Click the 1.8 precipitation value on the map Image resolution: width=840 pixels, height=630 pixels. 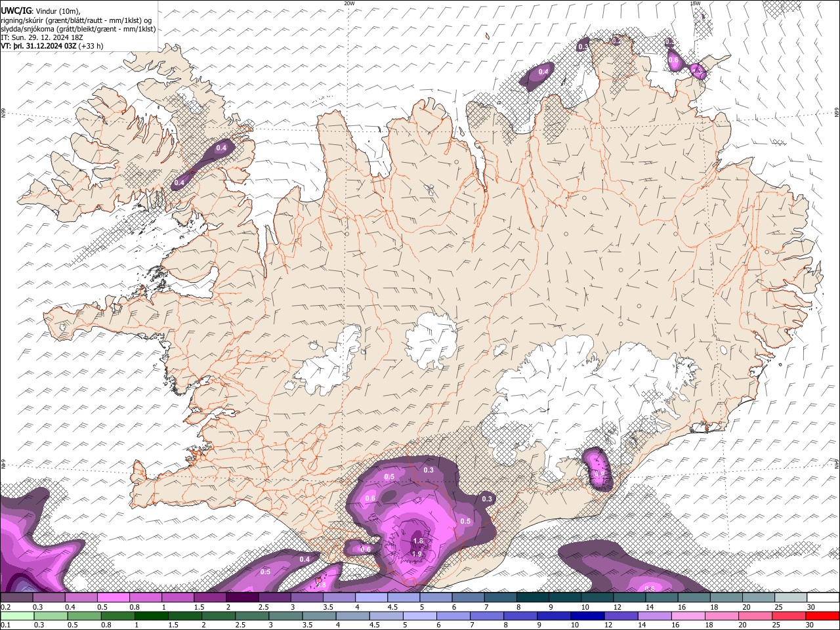pyautogui.click(x=418, y=541)
